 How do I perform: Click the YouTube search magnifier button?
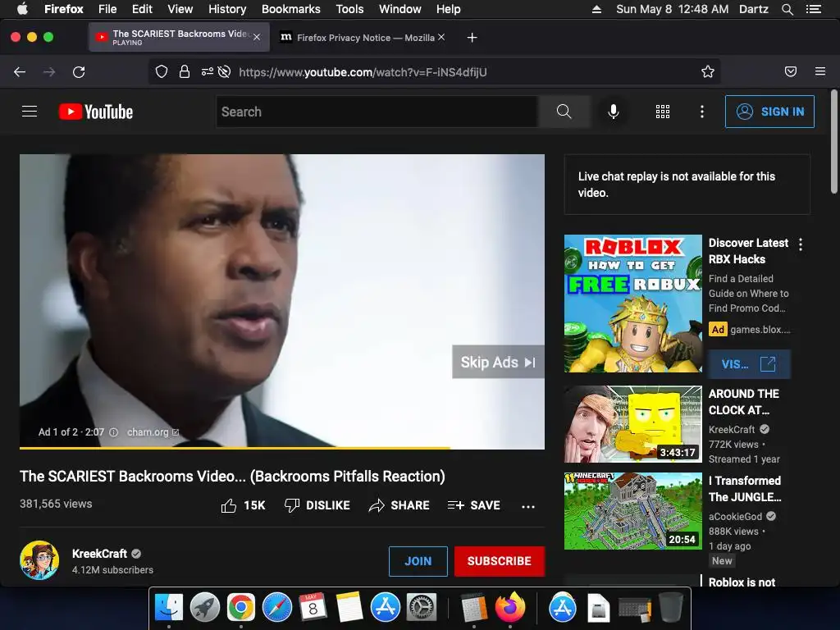[564, 112]
